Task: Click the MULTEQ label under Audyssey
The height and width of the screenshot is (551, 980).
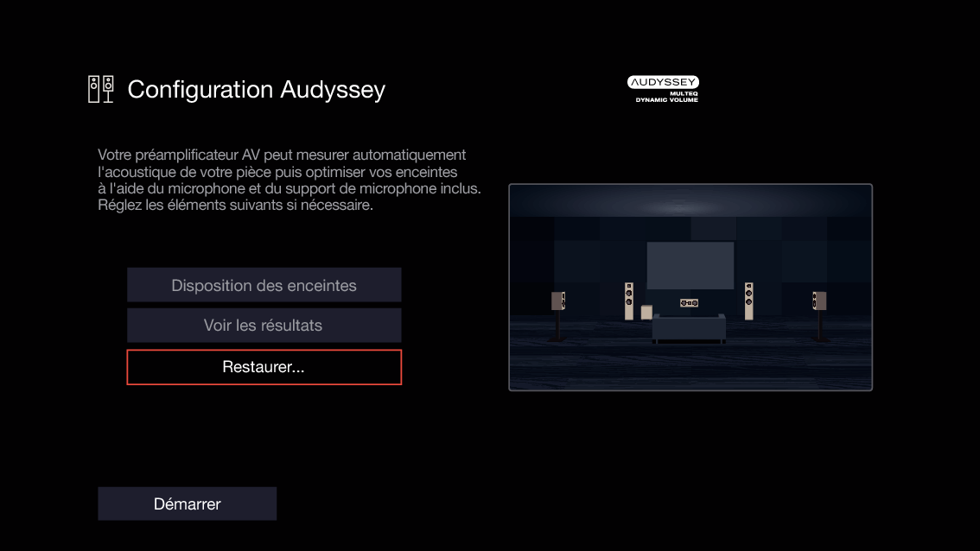Action: 684,92
